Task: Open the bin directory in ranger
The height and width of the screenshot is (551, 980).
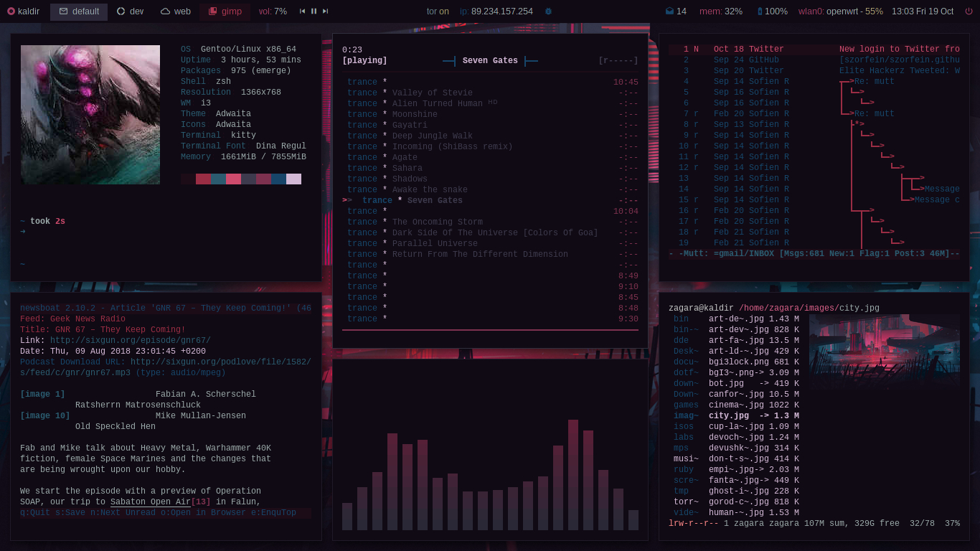Action: [681, 319]
